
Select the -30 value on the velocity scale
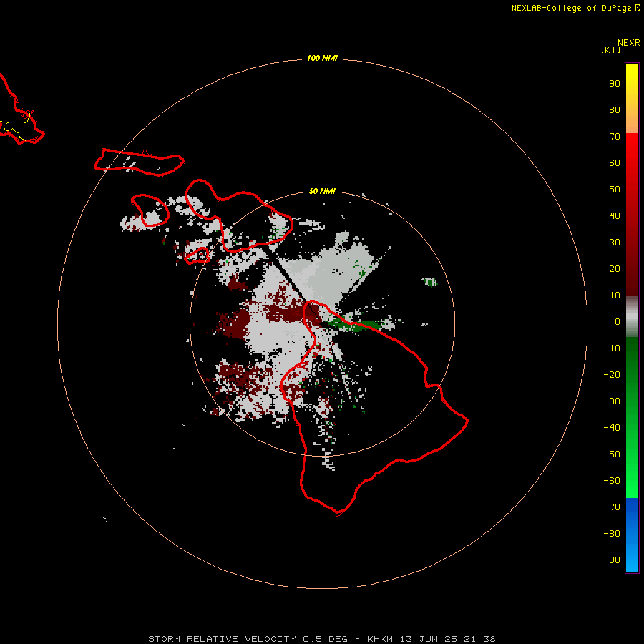tap(612, 401)
